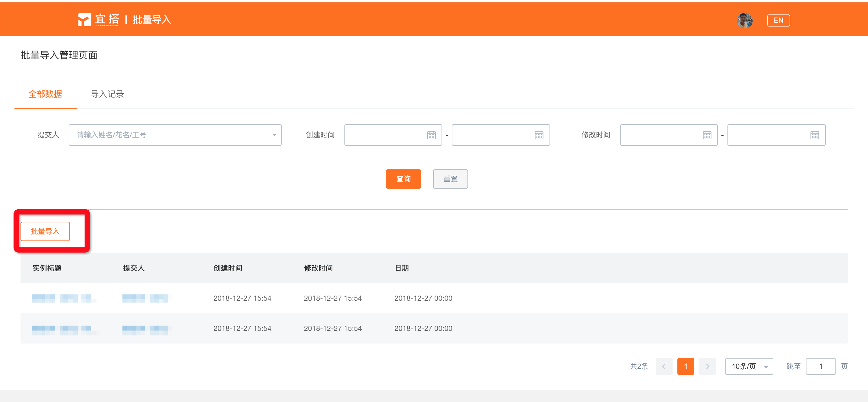Screen dimensions: 868x402
Task: Open calendar for modification time start date
Action: 707,135
